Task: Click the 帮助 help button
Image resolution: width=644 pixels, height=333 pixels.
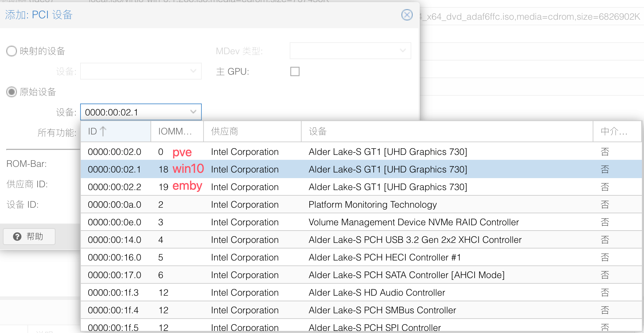Action: [29, 237]
